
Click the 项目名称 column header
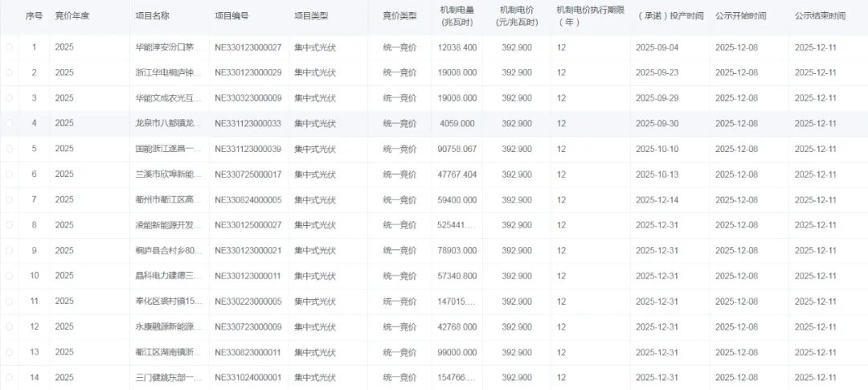[153, 16]
